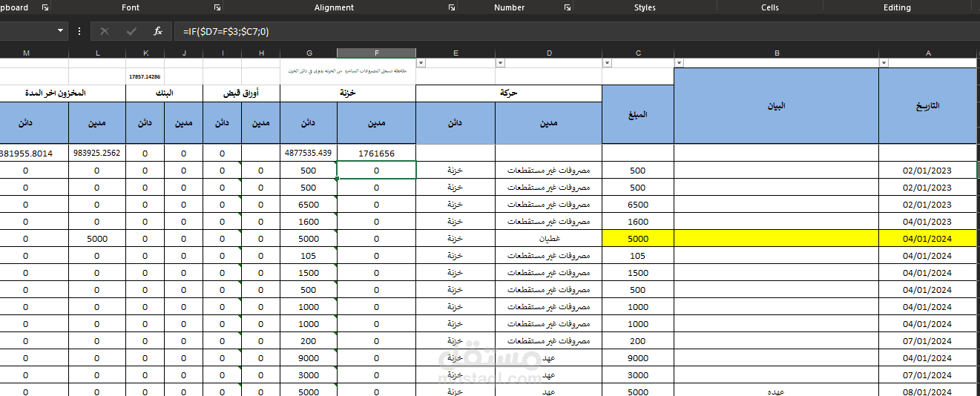Open the filter dropdown in column C

(x=607, y=63)
